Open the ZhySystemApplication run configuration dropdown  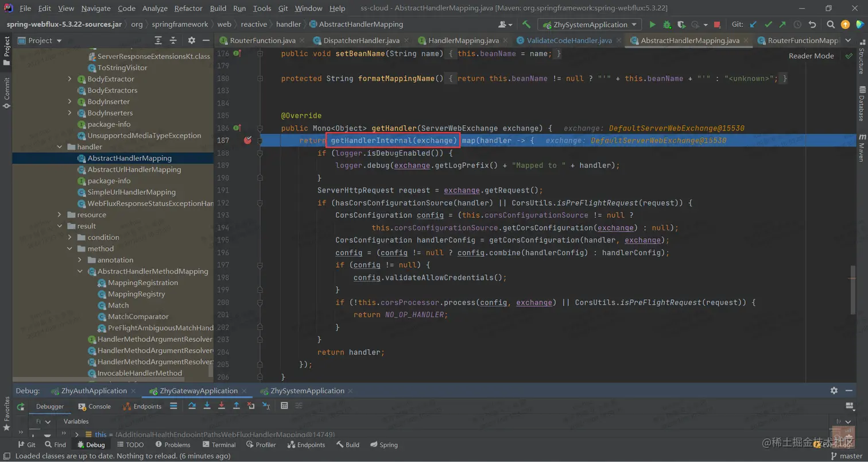(590, 25)
